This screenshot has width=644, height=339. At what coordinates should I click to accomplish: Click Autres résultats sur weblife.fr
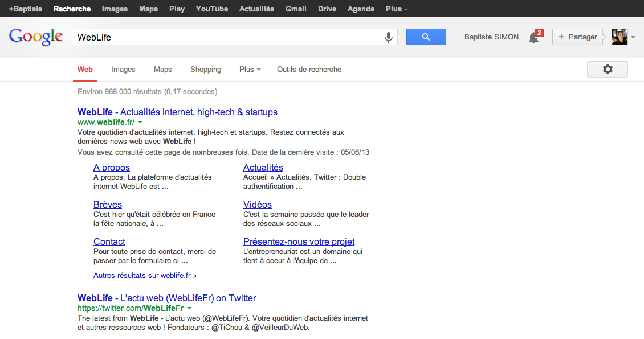(x=145, y=275)
